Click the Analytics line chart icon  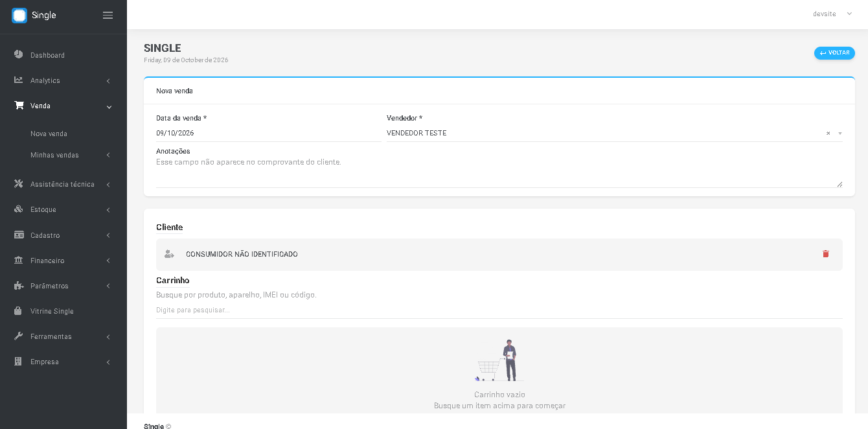(x=19, y=80)
